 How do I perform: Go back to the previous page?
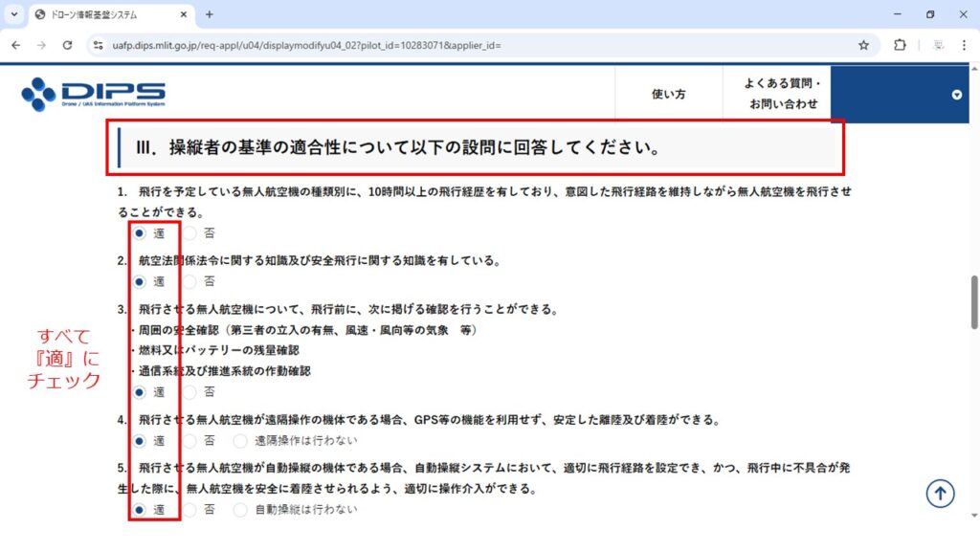[x=16, y=45]
